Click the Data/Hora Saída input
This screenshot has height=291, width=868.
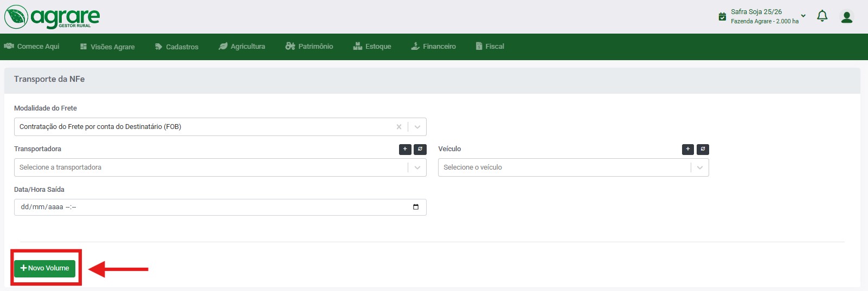(220, 207)
